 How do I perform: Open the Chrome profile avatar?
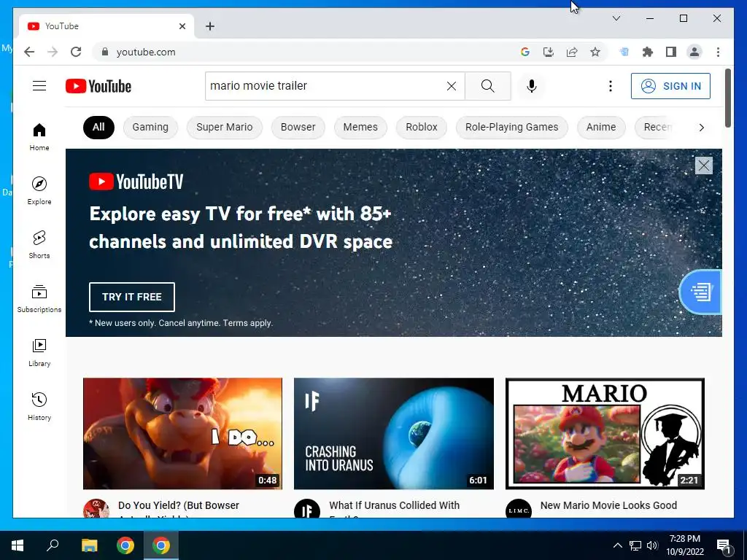(x=694, y=52)
